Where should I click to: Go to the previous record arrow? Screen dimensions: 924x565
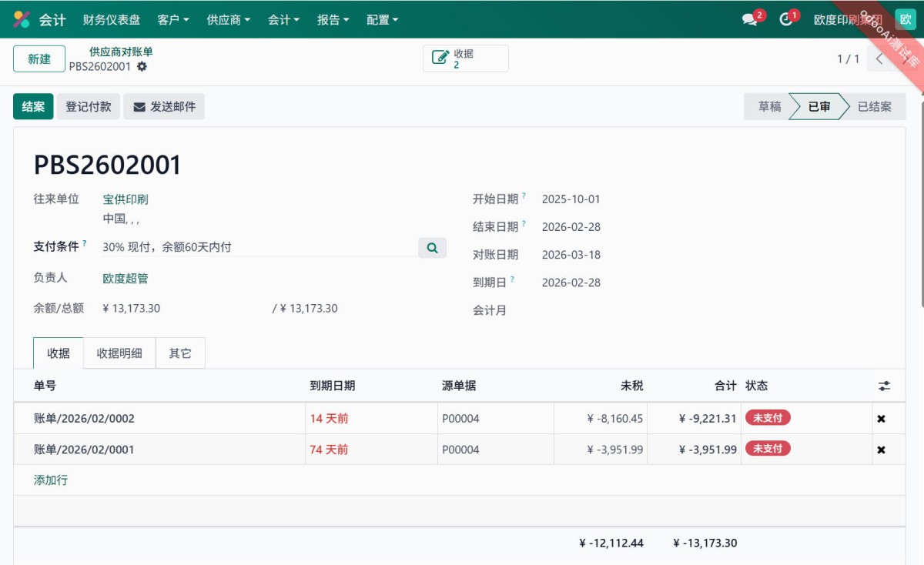(x=880, y=59)
